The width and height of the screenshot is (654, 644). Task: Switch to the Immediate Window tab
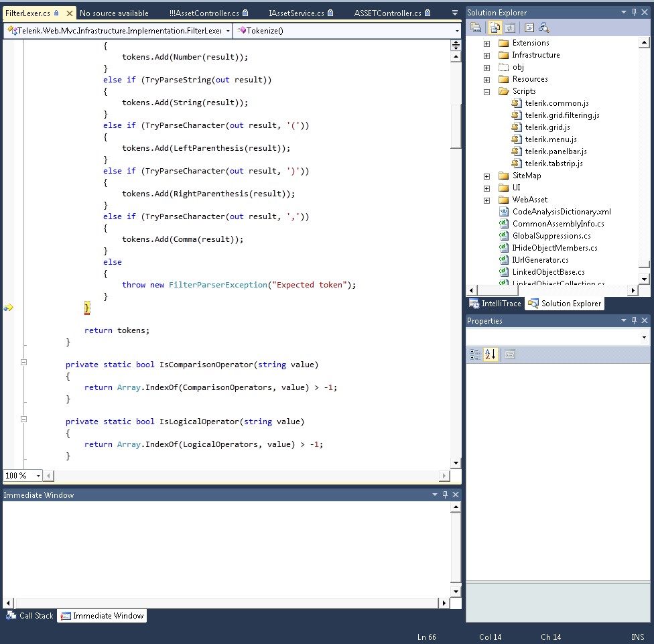click(x=102, y=616)
